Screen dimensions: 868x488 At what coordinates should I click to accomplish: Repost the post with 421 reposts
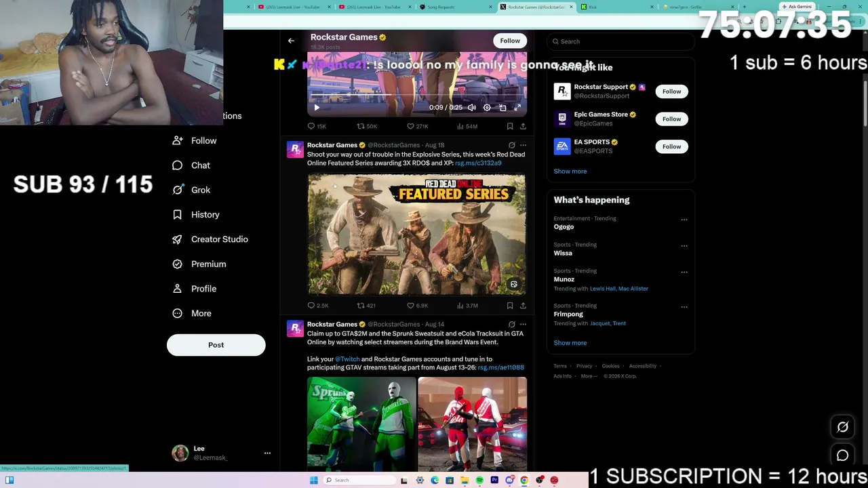tap(366, 306)
